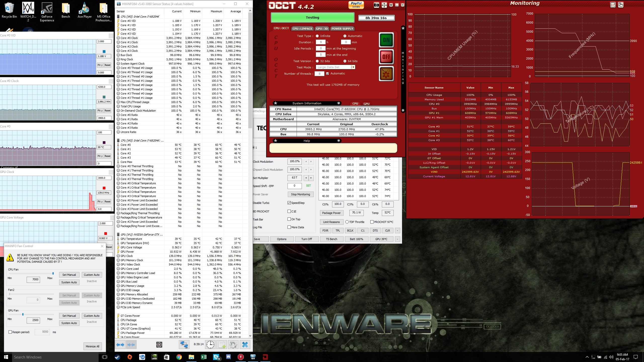
Task: Select the CPU : OCCT tab
Action: [281, 28]
